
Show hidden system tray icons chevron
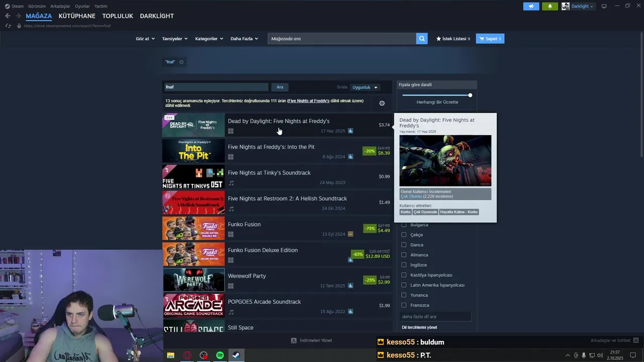(x=568, y=355)
